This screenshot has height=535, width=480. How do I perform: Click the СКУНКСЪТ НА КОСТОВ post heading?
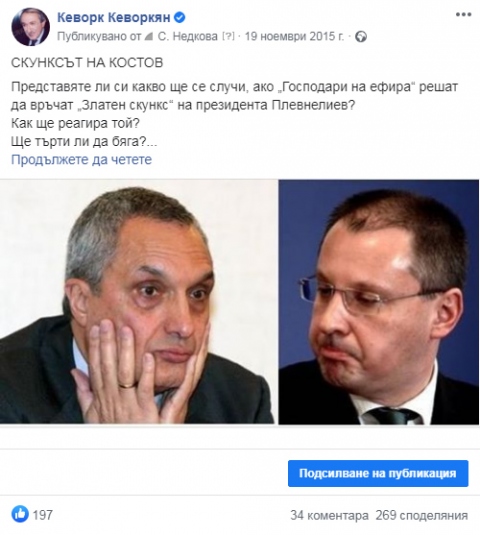coord(87,63)
